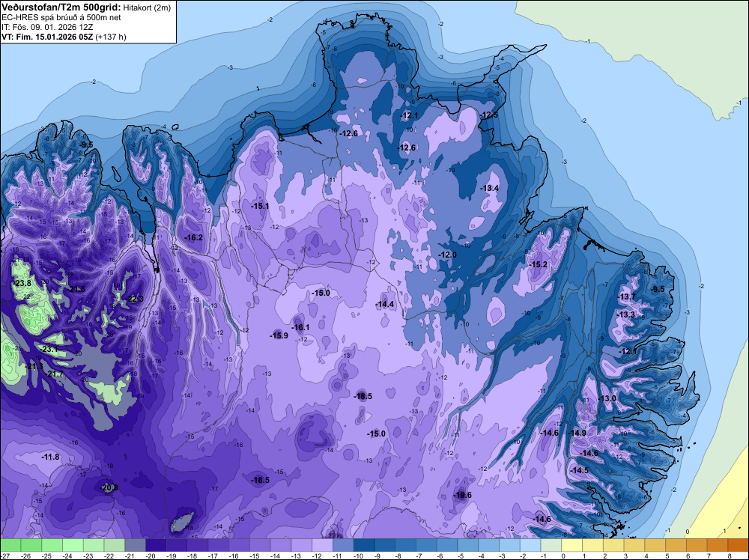Click the -12.5 temperature label
Screen dimensions: 749x560
click(489, 115)
